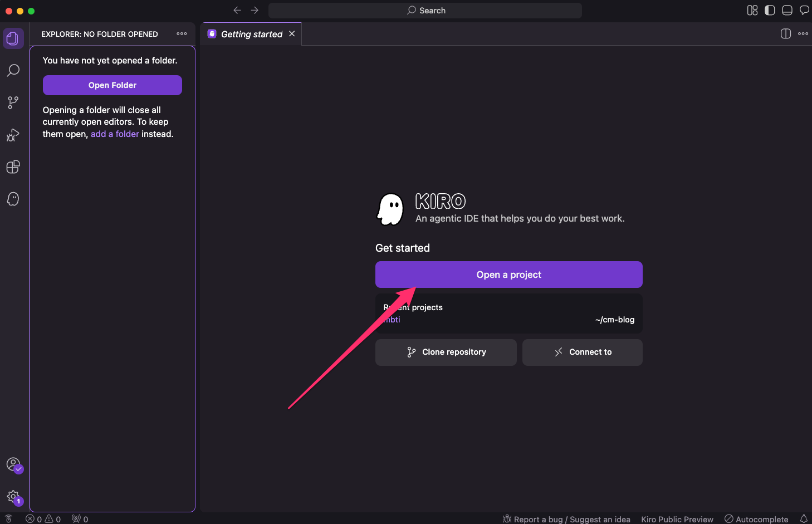Open the Source Control view
812x524 pixels.
(13, 102)
